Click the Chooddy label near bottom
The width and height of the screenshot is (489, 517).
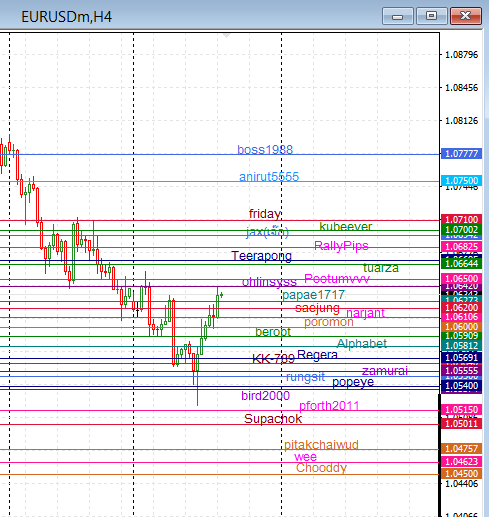321,468
